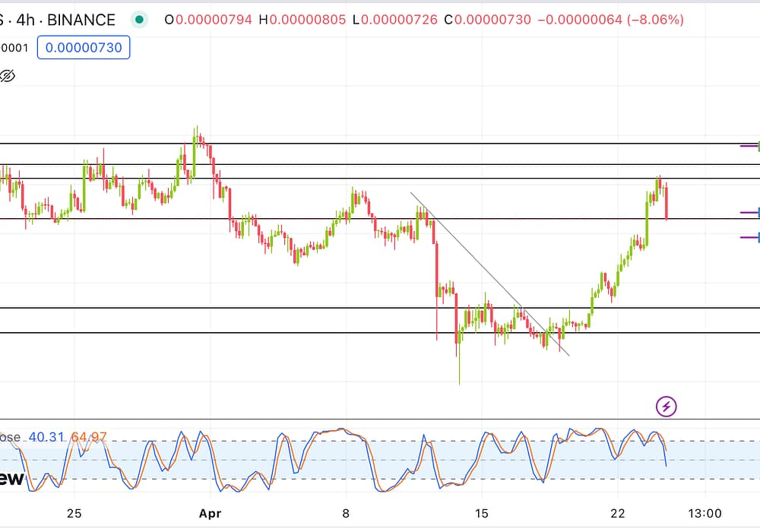Image resolution: width=760 pixels, height=532 pixels.
Task: Click the 64.97 stochastic D value
Action: coord(89,437)
